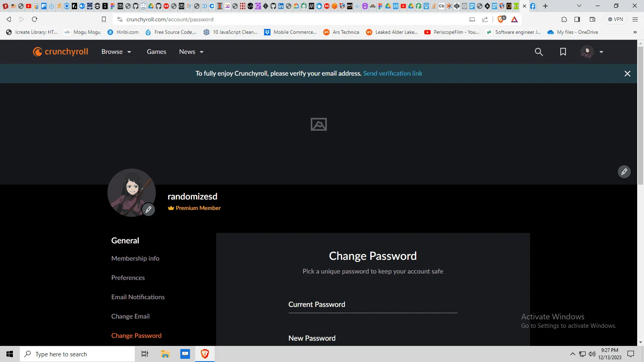Click the Premium Member label
The width and height of the screenshot is (644, 362).
[194, 208]
